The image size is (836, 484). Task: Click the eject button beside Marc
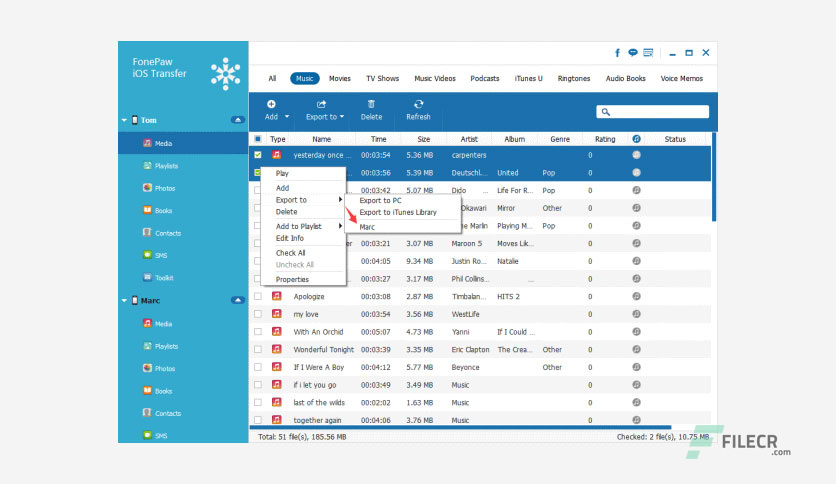(238, 300)
